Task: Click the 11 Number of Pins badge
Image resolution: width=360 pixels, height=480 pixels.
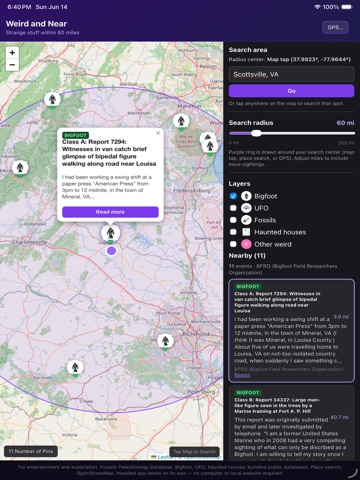Action: [x=31, y=451]
